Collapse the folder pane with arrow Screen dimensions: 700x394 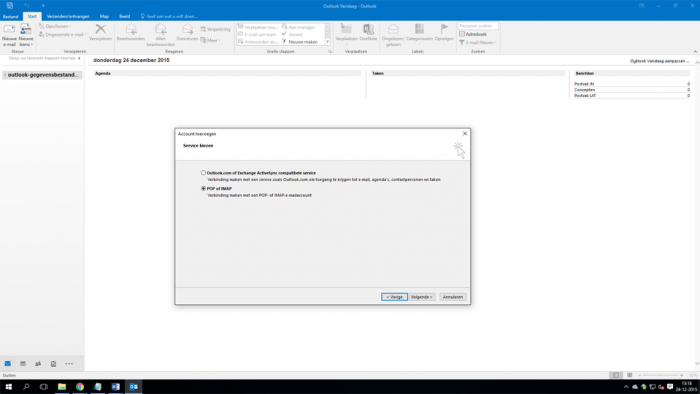click(79, 58)
